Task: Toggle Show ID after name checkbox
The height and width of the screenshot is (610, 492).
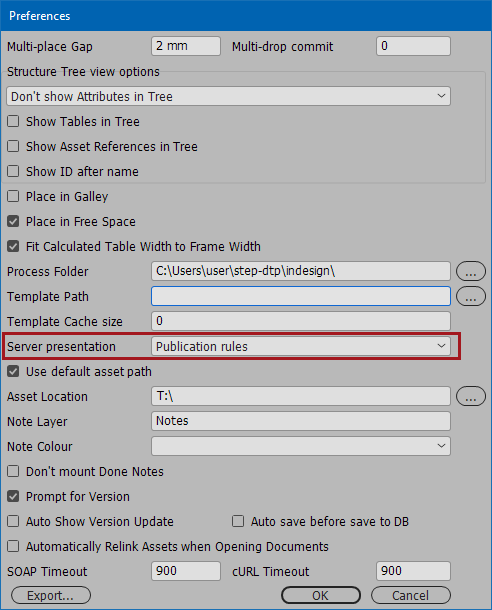Action: pos(13,171)
